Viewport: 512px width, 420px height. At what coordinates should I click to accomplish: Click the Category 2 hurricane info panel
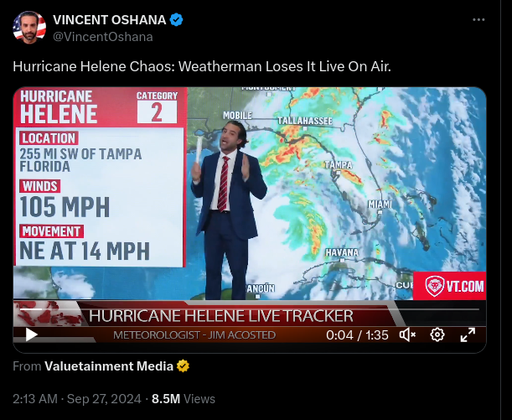(x=100, y=177)
